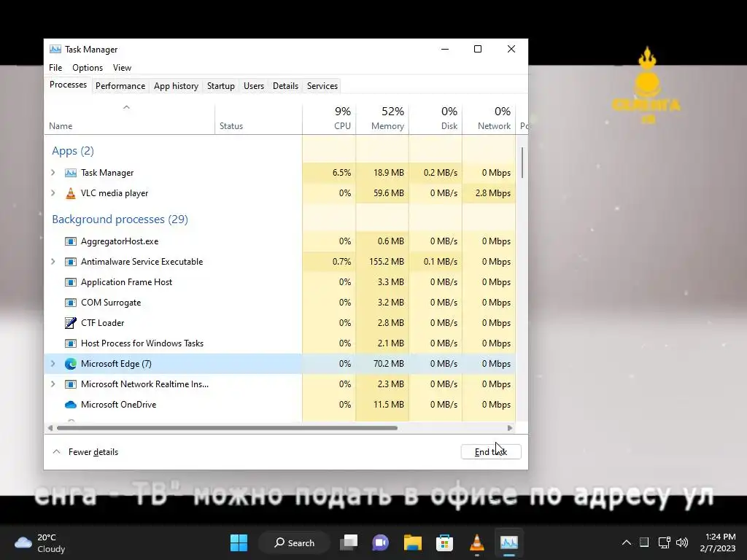
Task: Click the Microsoft Edge process icon
Action: [71, 364]
